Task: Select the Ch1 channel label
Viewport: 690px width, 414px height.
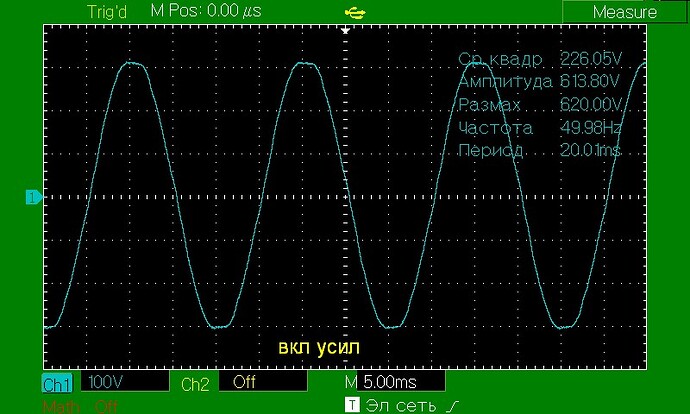Action: (x=57, y=384)
